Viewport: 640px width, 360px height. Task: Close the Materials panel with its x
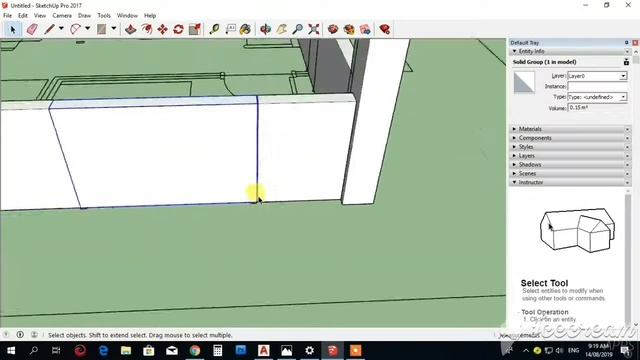click(627, 129)
